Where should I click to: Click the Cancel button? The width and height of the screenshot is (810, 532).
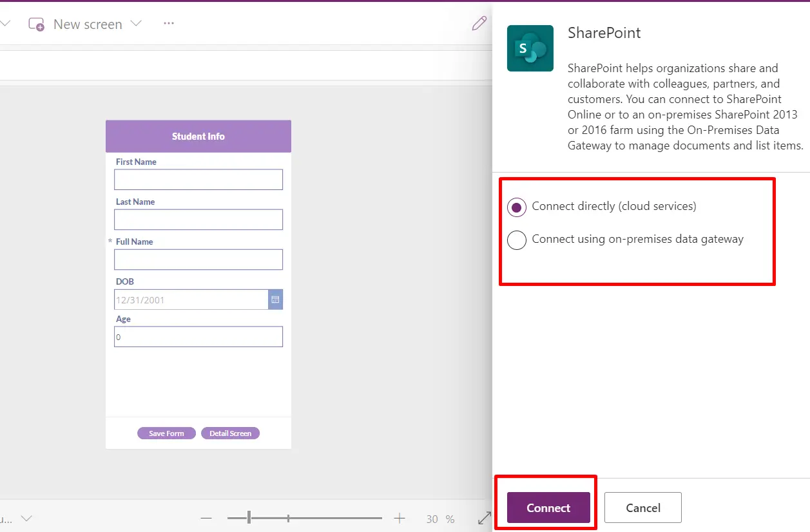(x=643, y=508)
